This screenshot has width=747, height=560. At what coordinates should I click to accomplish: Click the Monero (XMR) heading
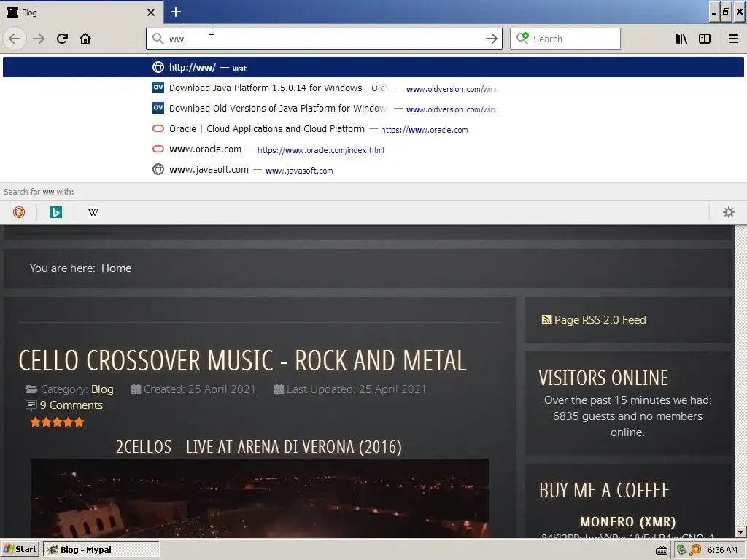tap(627, 522)
